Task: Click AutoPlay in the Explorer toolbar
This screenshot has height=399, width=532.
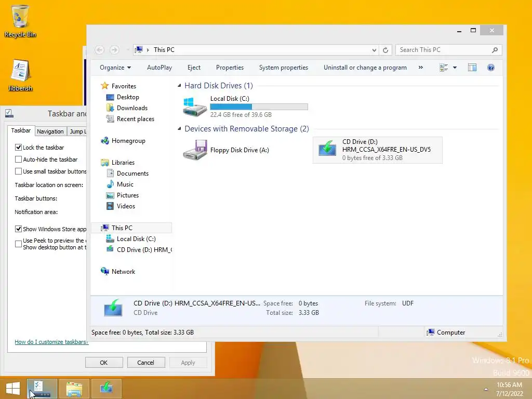Action: 159,68
